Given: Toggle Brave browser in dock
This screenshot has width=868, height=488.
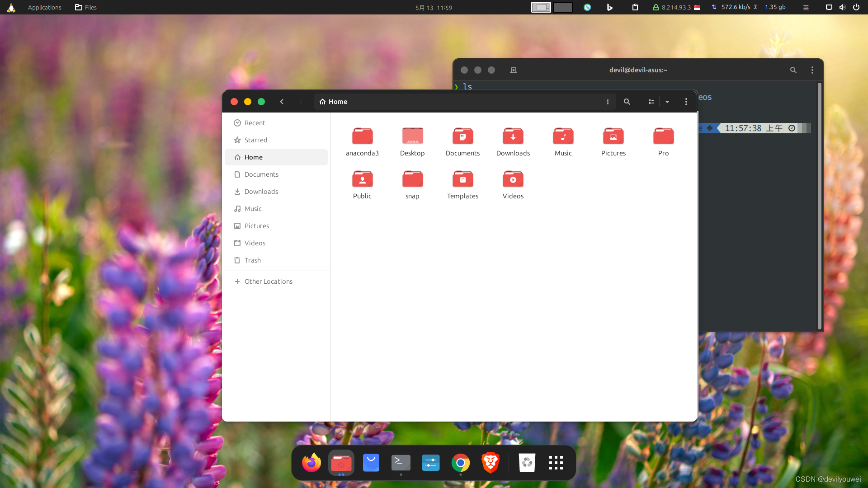Looking at the screenshot, I should pos(490,462).
